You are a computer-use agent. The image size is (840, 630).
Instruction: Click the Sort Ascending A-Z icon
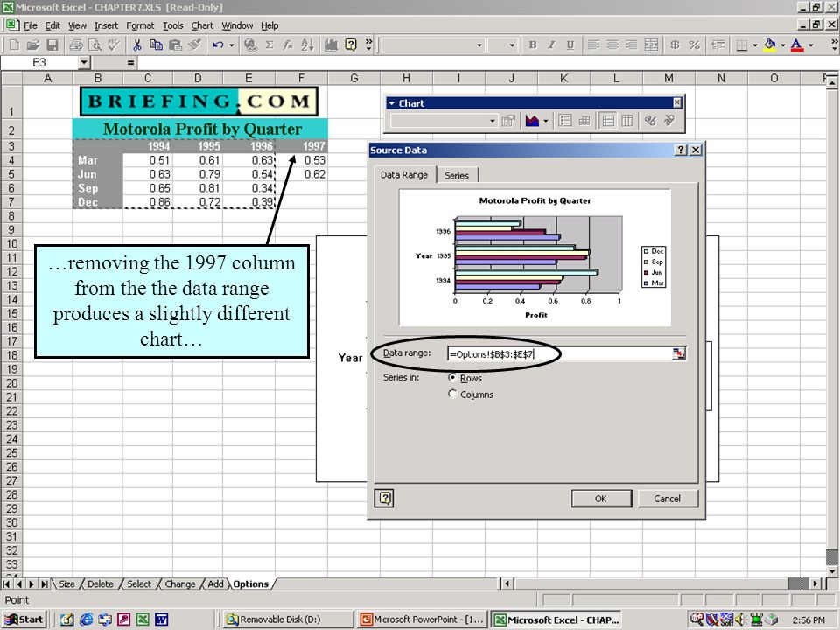307,45
